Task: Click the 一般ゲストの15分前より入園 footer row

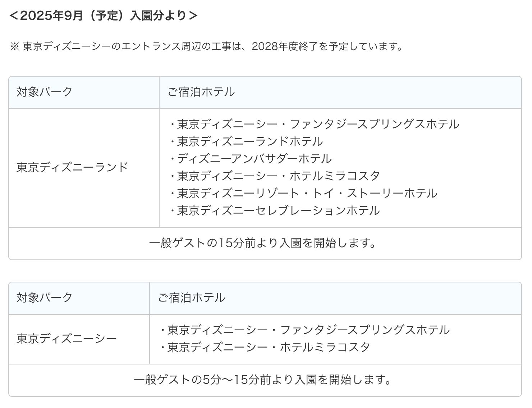Action: 263,244
